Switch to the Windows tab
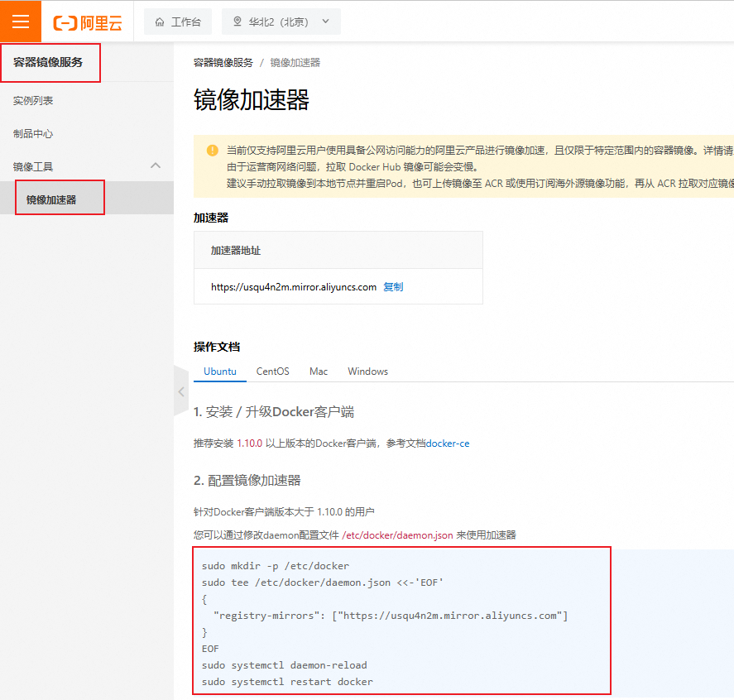Screen dimensions: 734x700 (367, 372)
